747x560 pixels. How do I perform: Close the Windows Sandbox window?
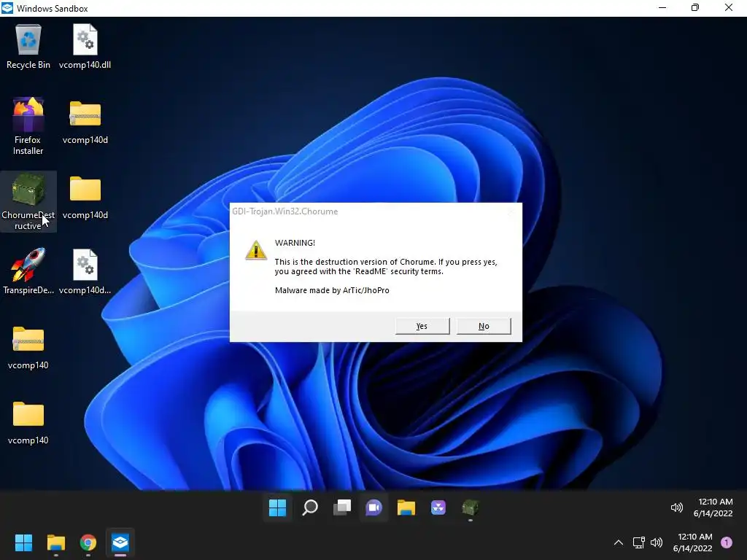(729, 7)
